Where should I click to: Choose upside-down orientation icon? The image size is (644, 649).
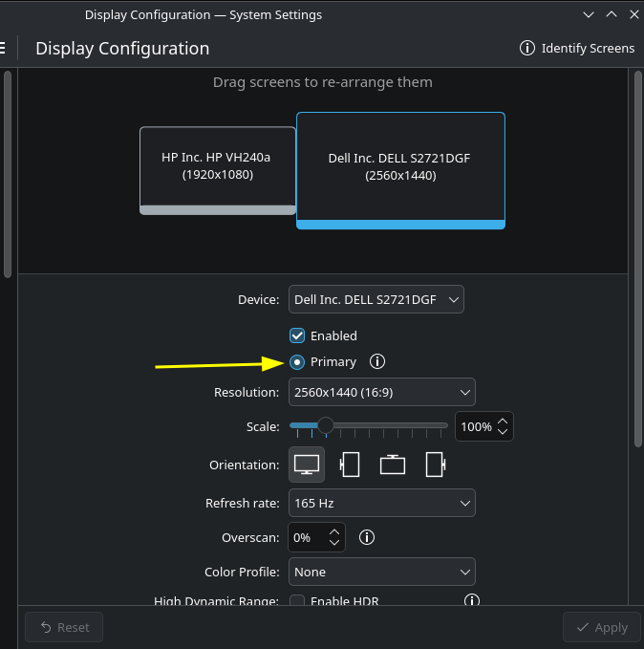393,465
